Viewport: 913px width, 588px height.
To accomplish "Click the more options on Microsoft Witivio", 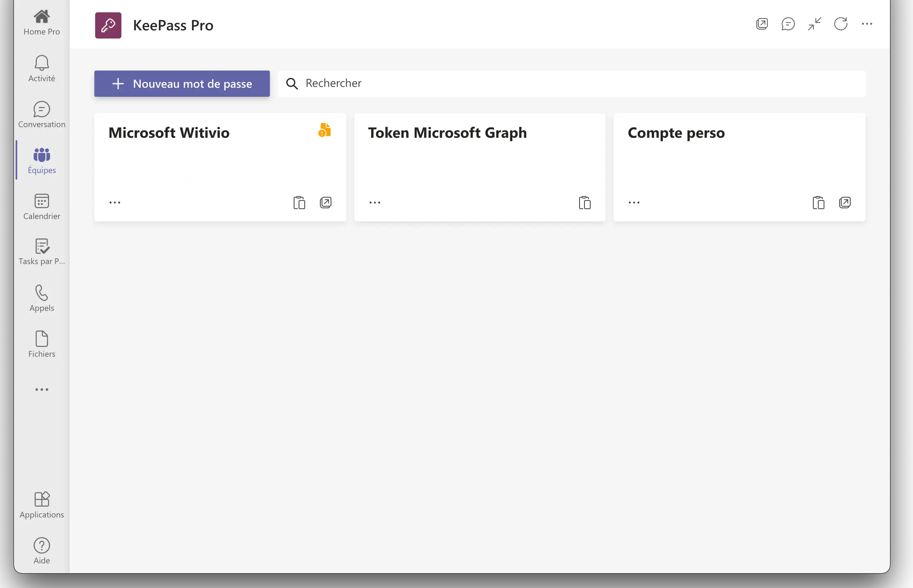I will click(x=115, y=203).
